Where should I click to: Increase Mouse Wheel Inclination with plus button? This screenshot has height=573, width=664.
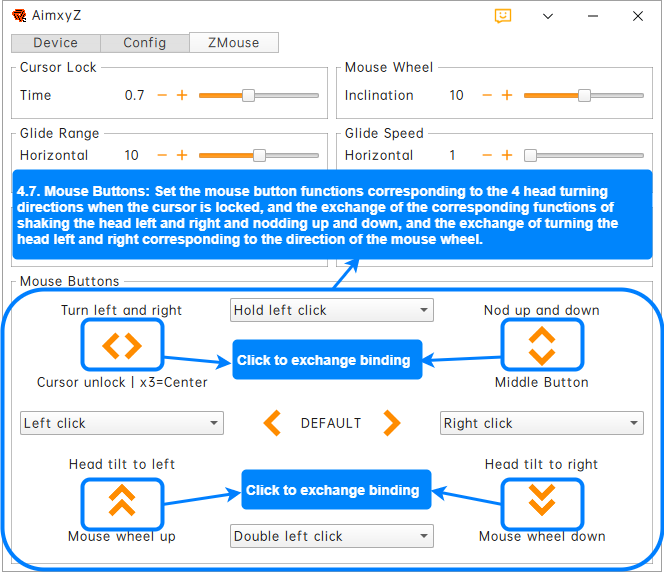click(507, 95)
